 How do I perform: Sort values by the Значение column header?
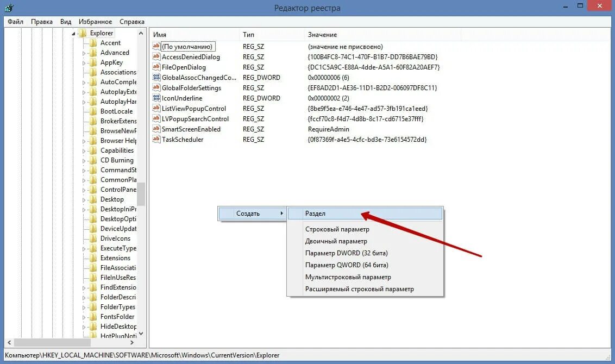pos(382,35)
